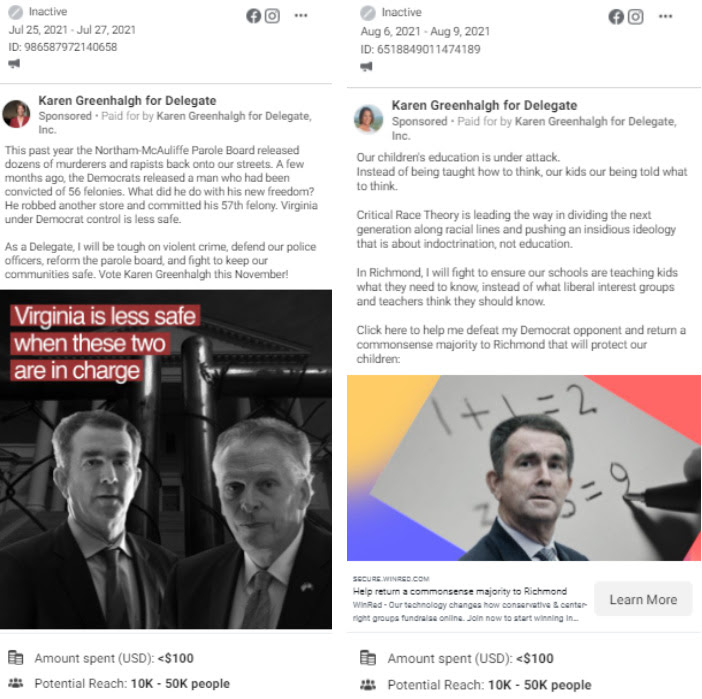
Task: Open three-dot menu on right ad
Action: (665, 17)
